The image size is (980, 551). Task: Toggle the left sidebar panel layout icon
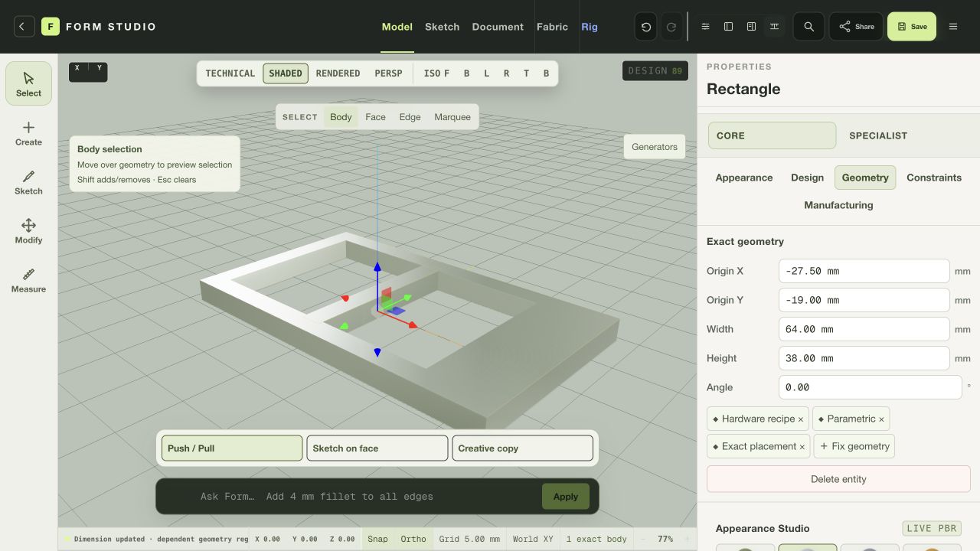point(729,27)
